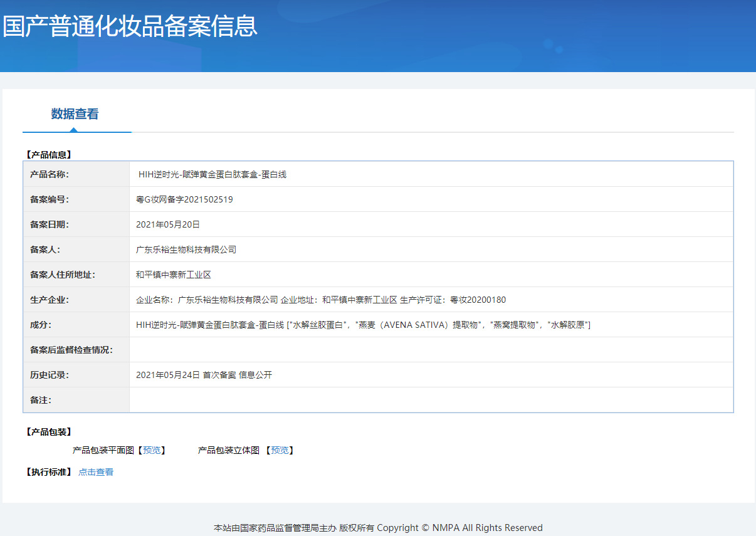Click the 备案后监督检查情况 label
The height and width of the screenshot is (536, 756).
[71, 350]
